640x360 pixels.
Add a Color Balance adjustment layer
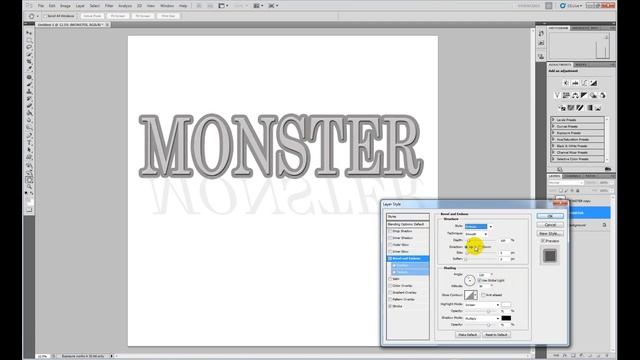[x=575, y=96]
